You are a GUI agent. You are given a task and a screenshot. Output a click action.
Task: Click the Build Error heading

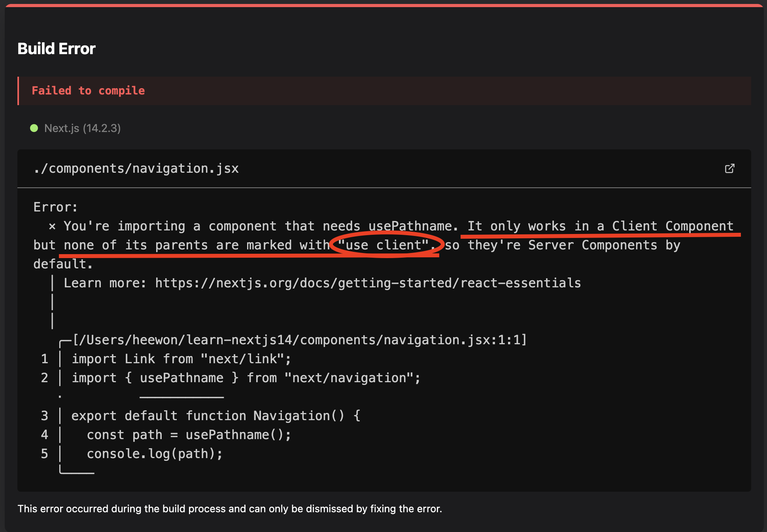tap(57, 49)
